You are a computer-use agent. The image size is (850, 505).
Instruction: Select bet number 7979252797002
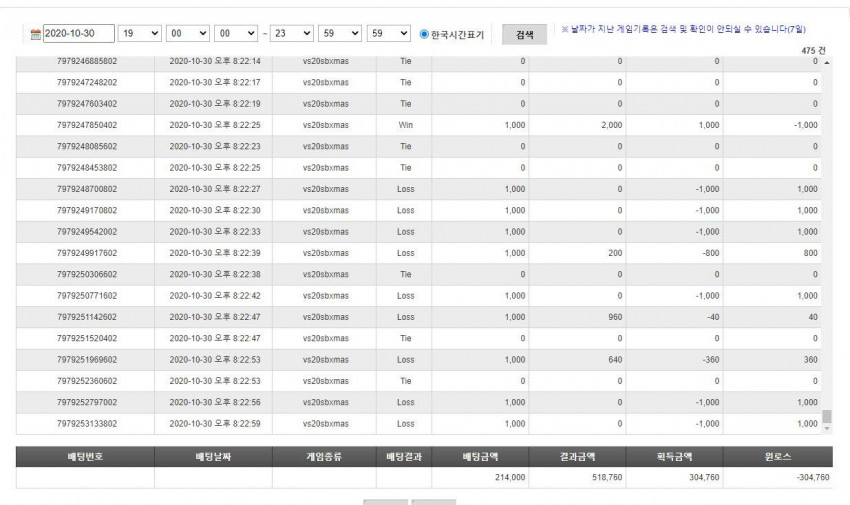pyautogui.click(x=87, y=402)
